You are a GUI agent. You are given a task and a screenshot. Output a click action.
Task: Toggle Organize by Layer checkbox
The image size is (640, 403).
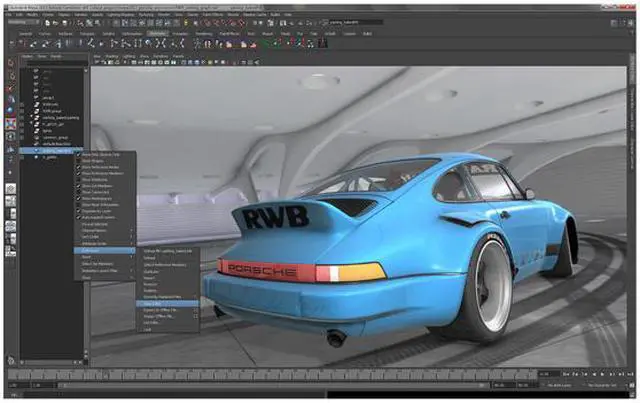(x=78, y=212)
